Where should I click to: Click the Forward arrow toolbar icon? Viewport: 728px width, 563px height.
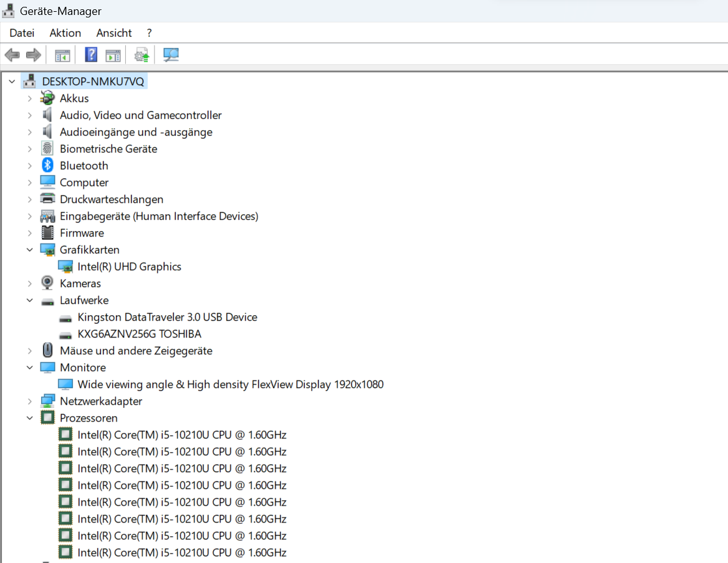click(34, 55)
